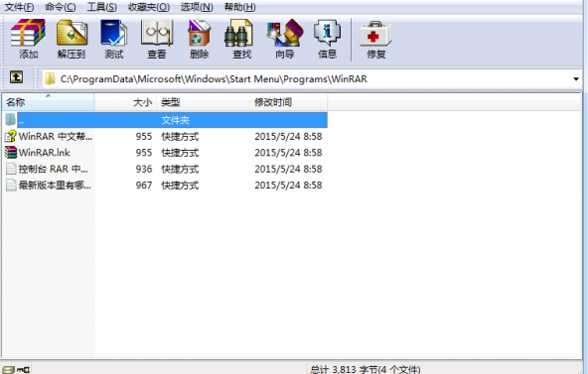The image size is (588, 374).
Task: Open the View (查看) tool
Action: tap(157, 39)
